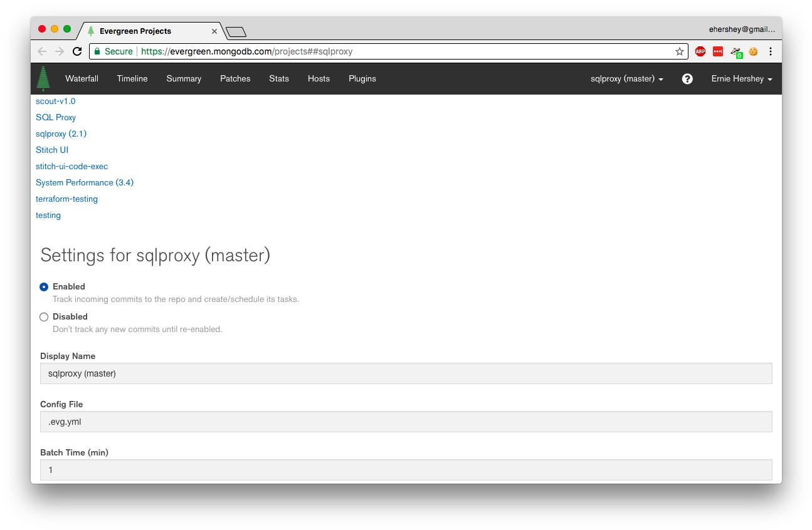Select the Disabled radio button
The height and width of the screenshot is (530, 812).
[44, 317]
